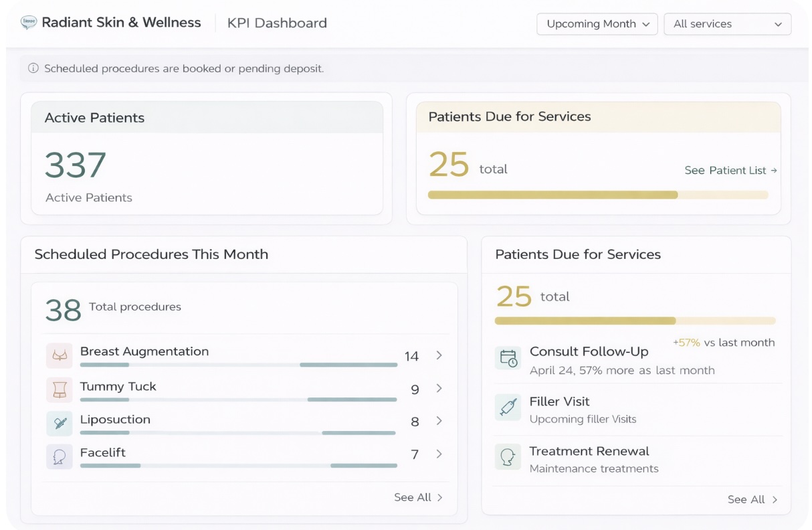Image resolution: width=812 pixels, height=530 pixels.
Task: Open the Patients Due for Services header
Action: tap(510, 116)
